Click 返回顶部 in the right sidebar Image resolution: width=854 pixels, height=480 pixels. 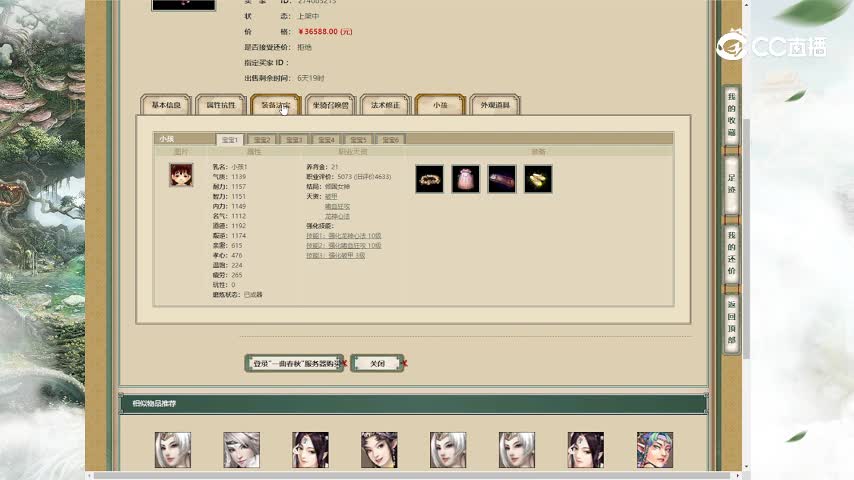(731, 322)
